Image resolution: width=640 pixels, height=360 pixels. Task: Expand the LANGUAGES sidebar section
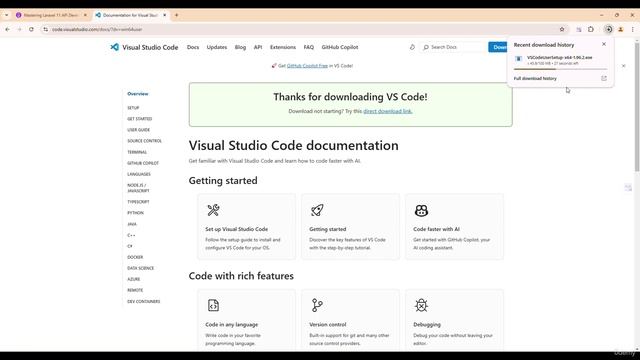click(139, 174)
